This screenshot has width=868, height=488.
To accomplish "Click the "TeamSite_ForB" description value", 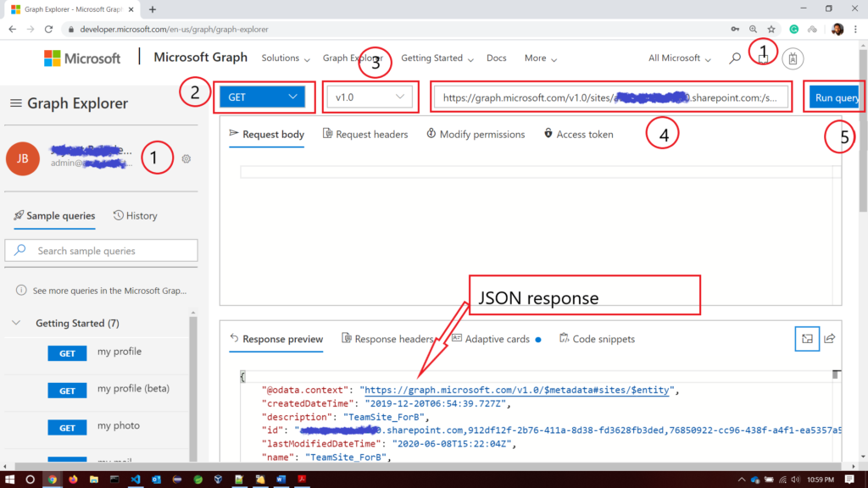I will point(386,417).
